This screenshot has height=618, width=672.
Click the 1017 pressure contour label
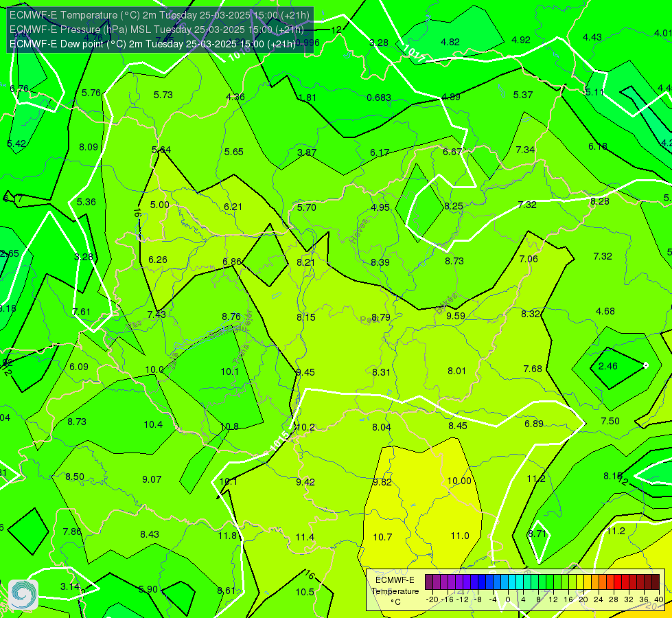[x=414, y=53]
